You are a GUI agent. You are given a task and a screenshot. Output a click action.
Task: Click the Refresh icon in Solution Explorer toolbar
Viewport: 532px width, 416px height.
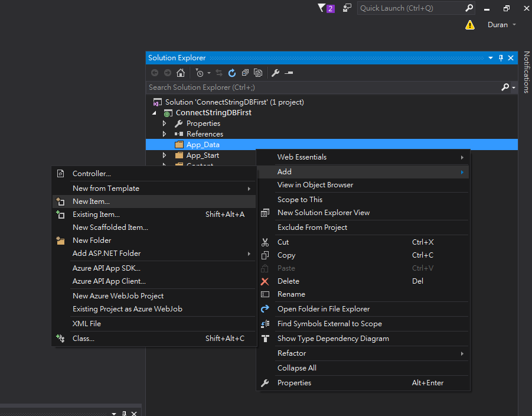232,73
